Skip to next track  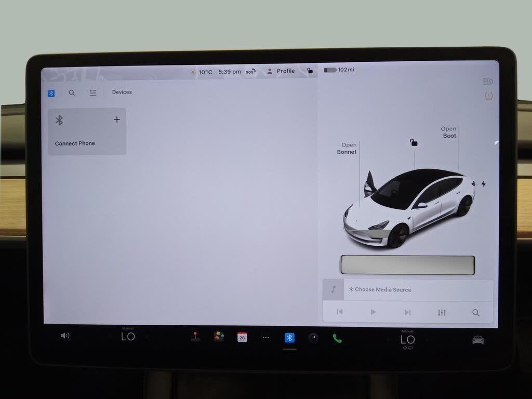point(407,312)
